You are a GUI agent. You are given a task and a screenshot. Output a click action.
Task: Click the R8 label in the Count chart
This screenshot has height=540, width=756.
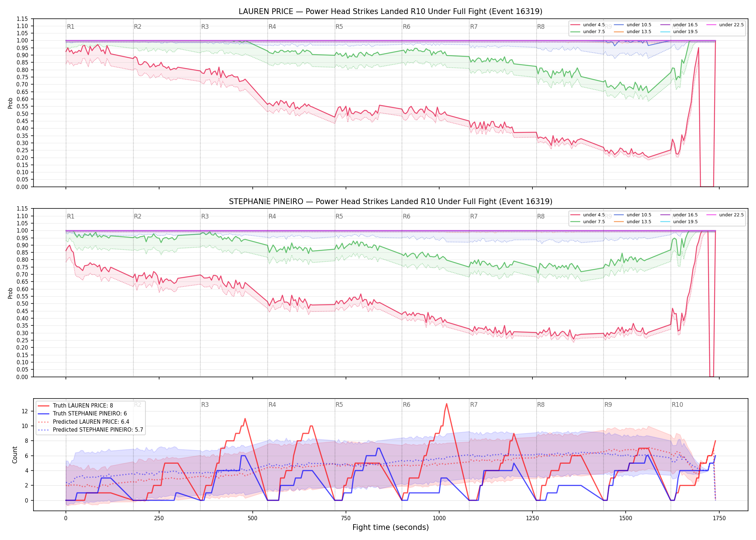(x=541, y=405)
